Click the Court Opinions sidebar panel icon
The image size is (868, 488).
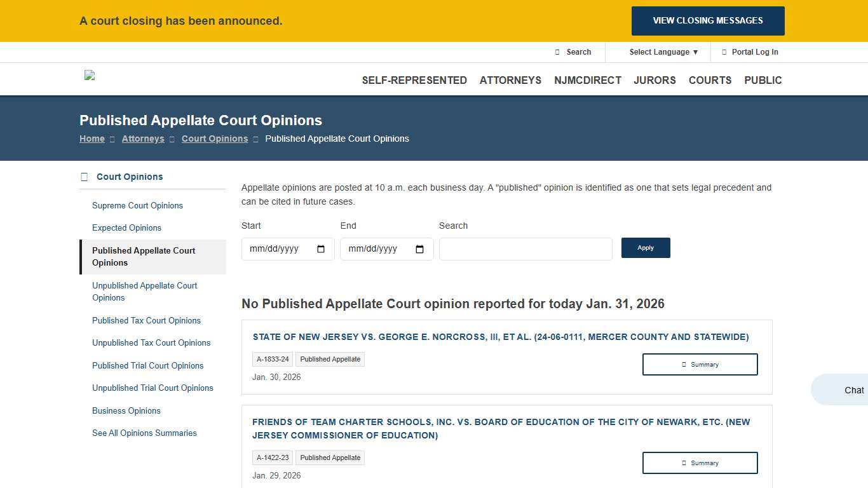pyautogui.click(x=84, y=177)
